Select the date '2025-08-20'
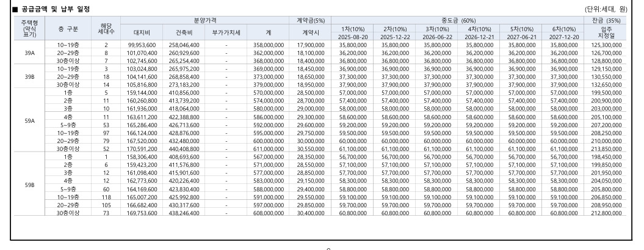This screenshot has height=250, width=644. click(x=352, y=37)
